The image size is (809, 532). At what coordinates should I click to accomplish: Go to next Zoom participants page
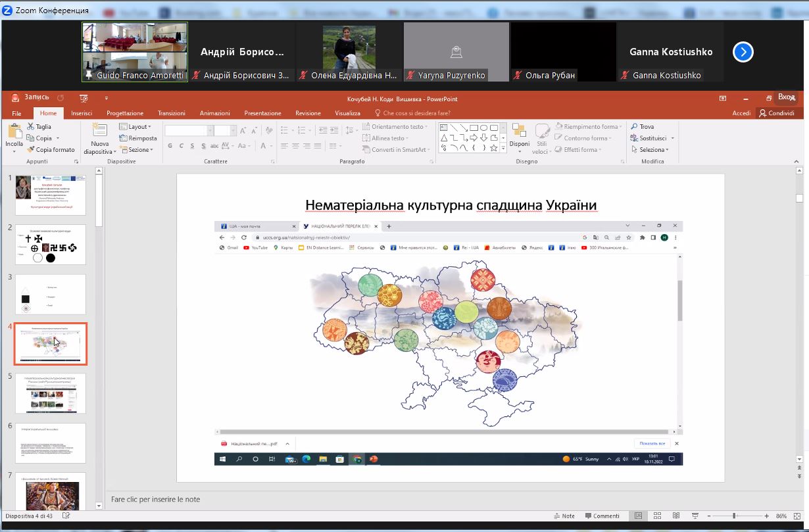[743, 52]
